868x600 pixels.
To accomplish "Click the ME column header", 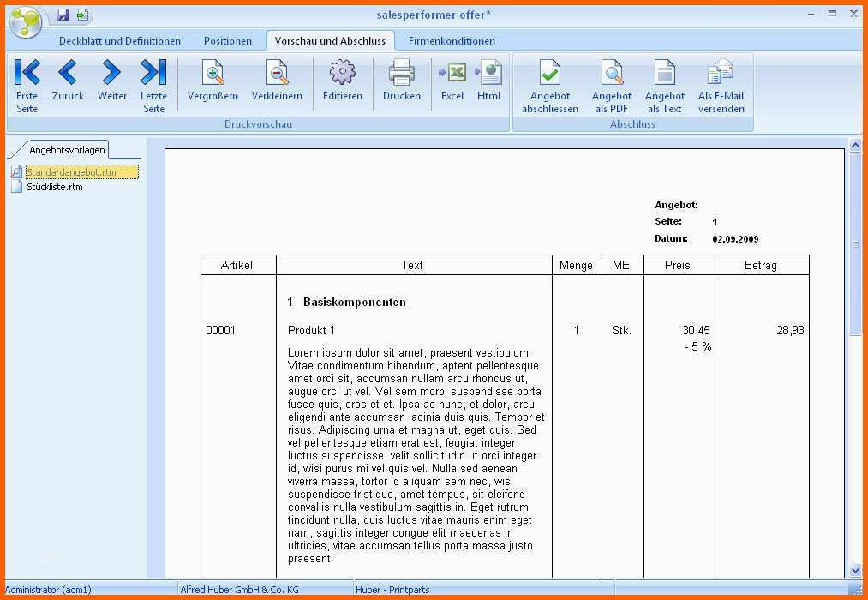I will tap(621, 265).
